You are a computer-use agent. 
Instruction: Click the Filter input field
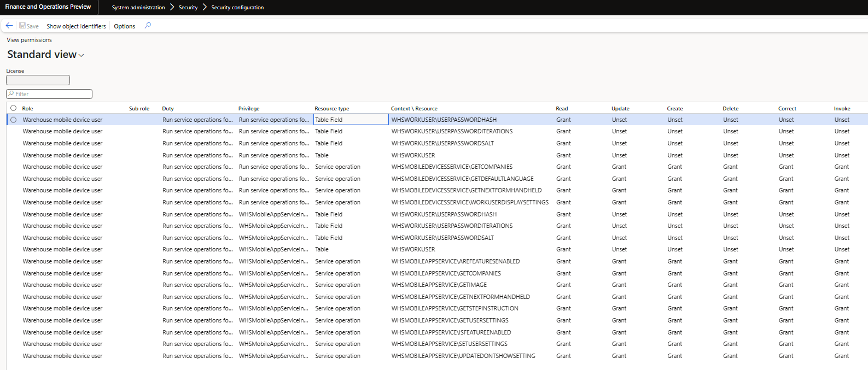tap(49, 94)
